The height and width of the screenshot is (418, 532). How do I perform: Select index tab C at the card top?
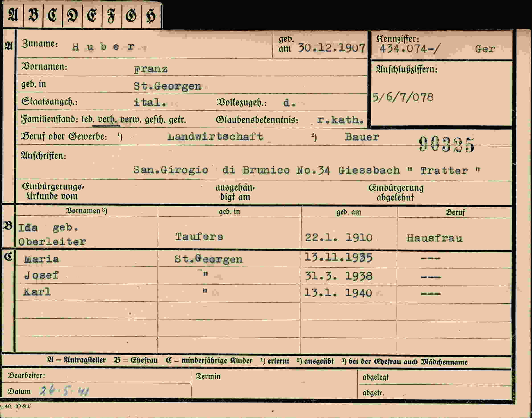click(53, 15)
